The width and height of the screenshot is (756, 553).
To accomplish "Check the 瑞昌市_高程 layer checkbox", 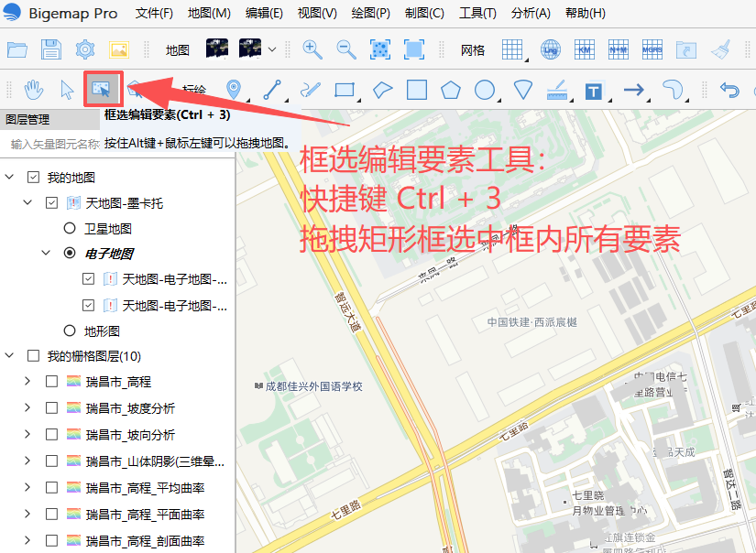I will point(51,382).
